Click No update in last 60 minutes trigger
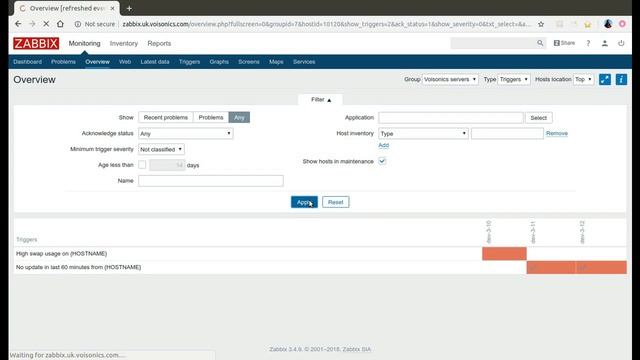The height and width of the screenshot is (360, 640). [78, 267]
